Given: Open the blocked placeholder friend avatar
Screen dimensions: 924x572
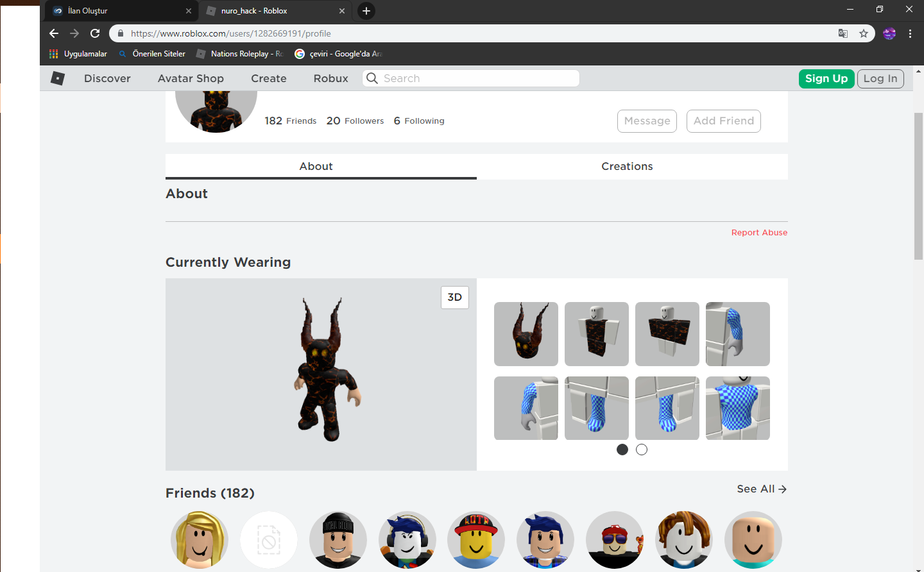Looking at the screenshot, I should 269,540.
